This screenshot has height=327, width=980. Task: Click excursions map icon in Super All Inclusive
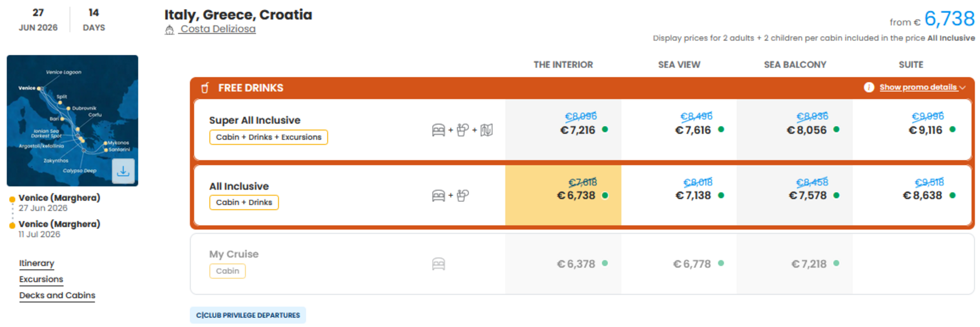coord(486,130)
